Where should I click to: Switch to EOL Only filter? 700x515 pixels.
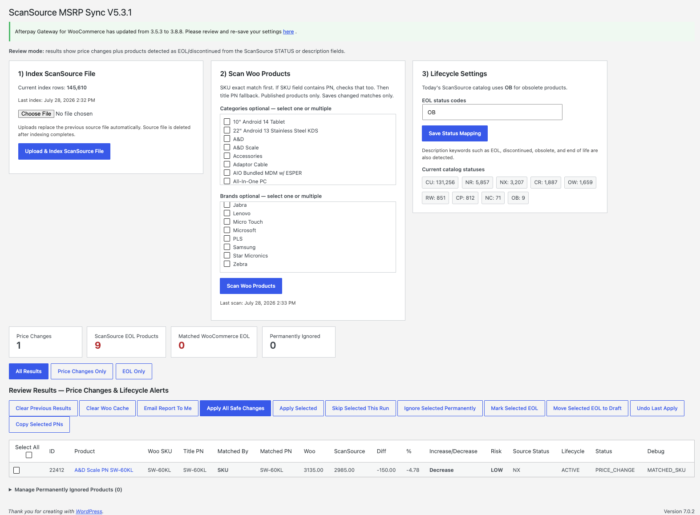click(134, 371)
